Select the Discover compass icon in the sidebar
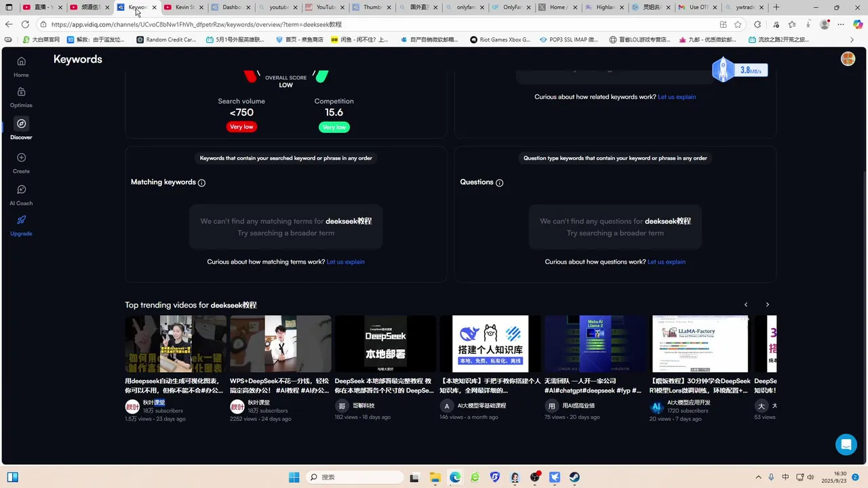The height and width of the screenshot is (488, 868). (21, 123)
